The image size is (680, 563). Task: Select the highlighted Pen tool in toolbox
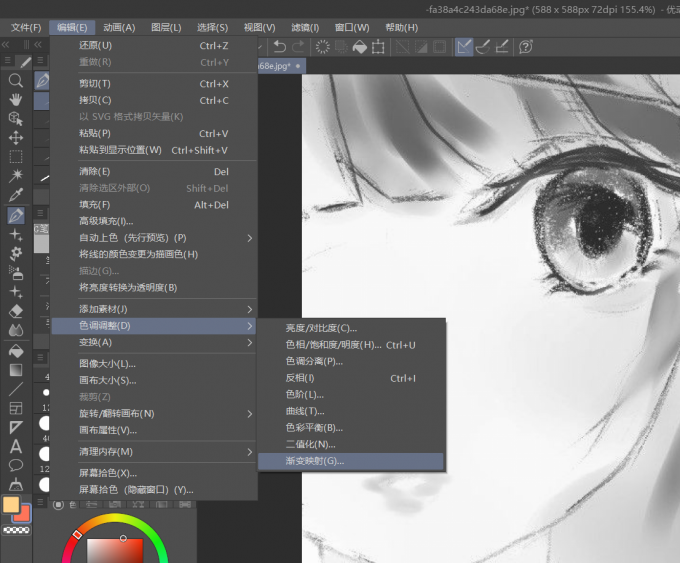click(16, 215)
